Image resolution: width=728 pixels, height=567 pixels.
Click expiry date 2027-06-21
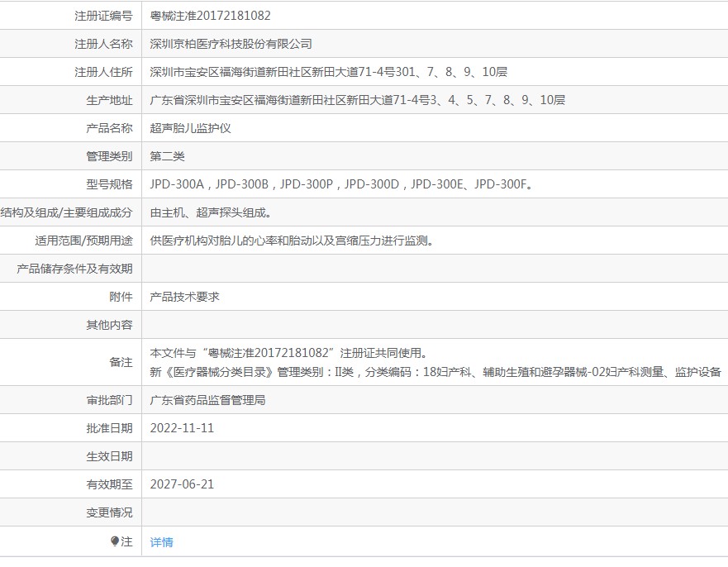182,484
